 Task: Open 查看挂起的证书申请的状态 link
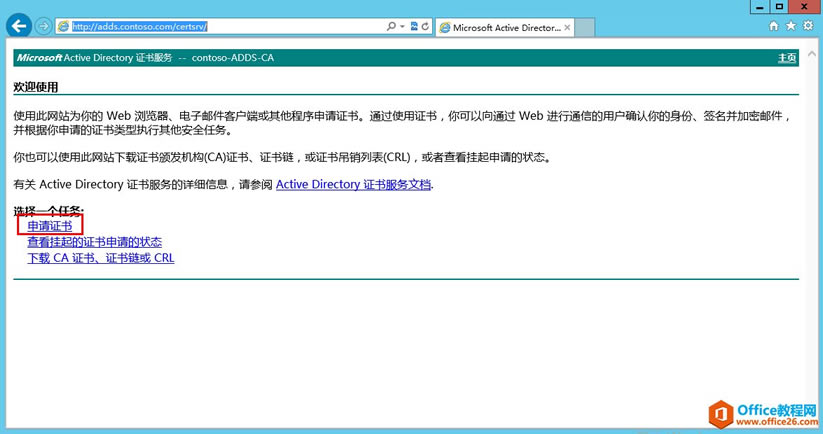pyautogui.click(x=94, y=242)
